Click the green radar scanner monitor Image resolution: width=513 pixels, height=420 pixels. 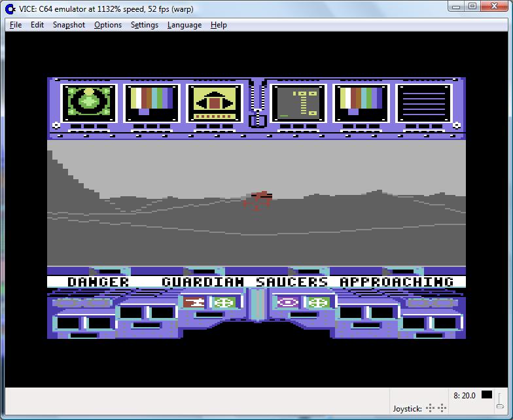[89, 103]
